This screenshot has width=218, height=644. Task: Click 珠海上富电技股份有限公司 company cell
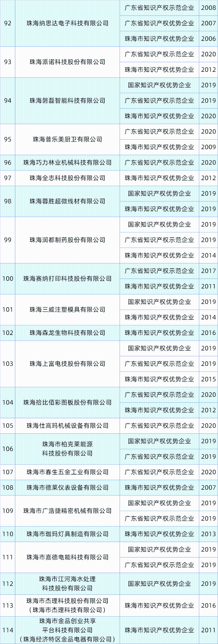[67, 364]
